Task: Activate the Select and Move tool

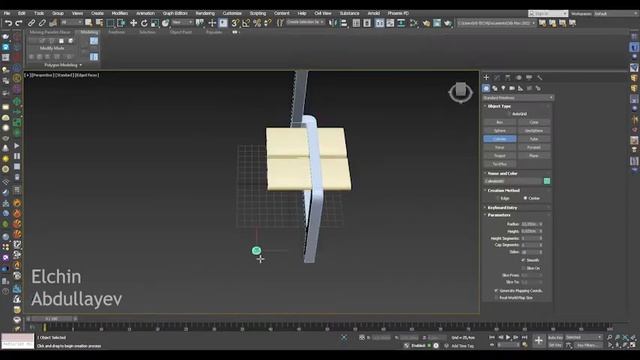Action: 133,23
